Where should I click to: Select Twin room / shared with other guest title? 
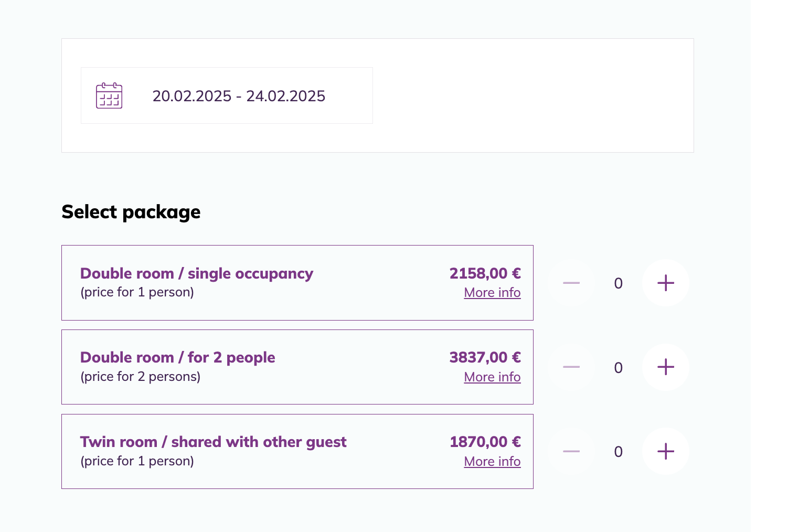point(213,442)
